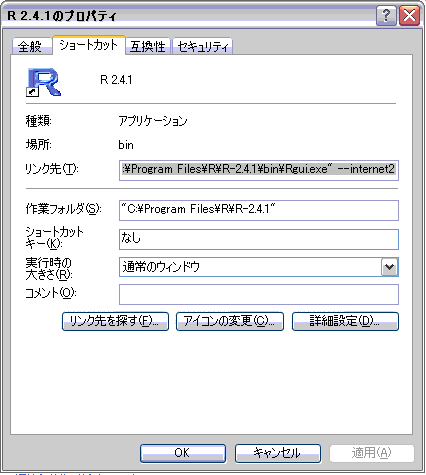Image resolution: width=426 pixels, height=475 pixels.
Task: Switch to the 全般 tab
Action: [32, 46]
